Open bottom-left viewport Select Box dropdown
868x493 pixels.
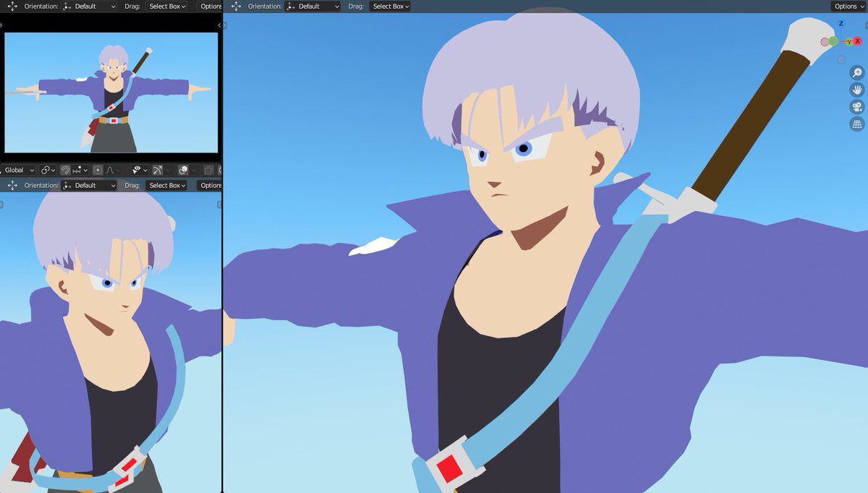pos(166,185)
